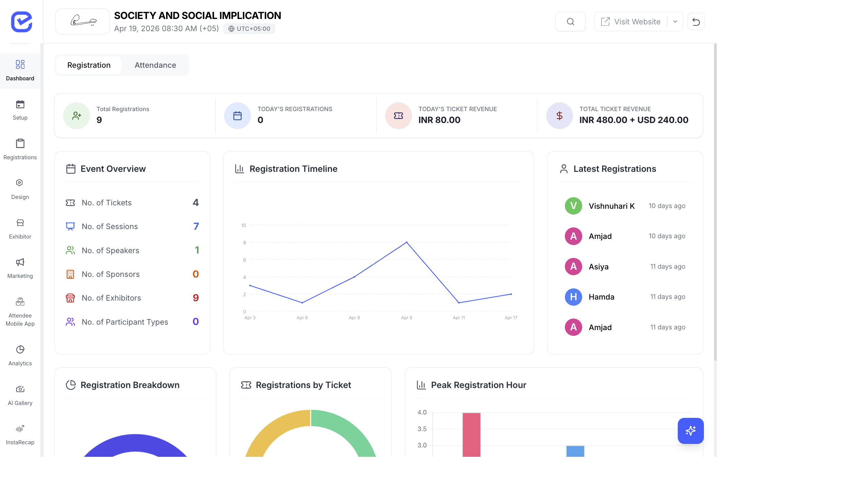Open the Analytics section
Viewport: 868px width, 488px height.
20,355
